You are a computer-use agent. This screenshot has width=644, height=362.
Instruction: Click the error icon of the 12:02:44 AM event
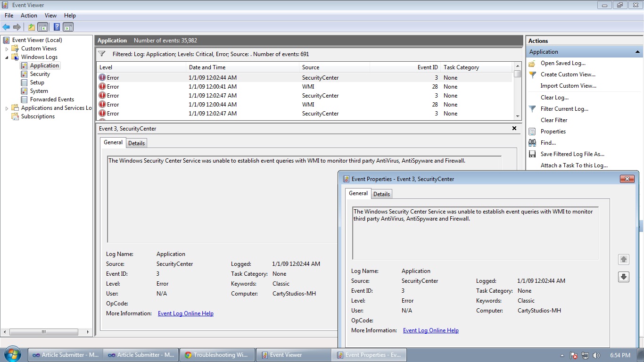(102, 78)
